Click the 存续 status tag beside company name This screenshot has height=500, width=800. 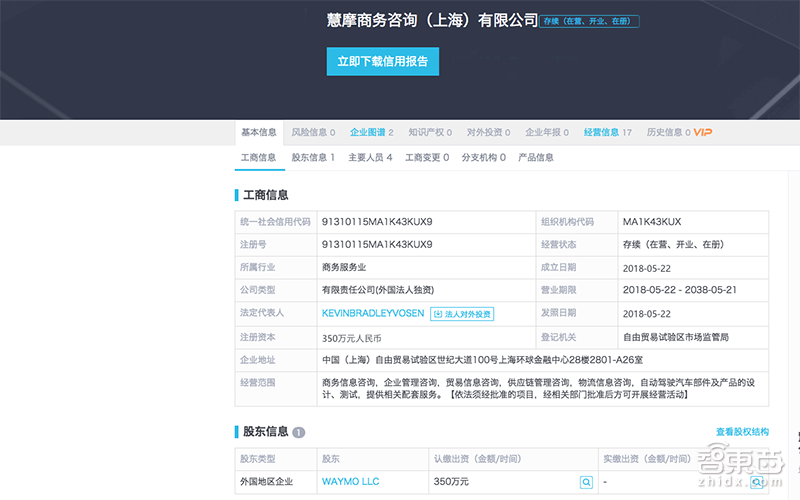(589, 21)
